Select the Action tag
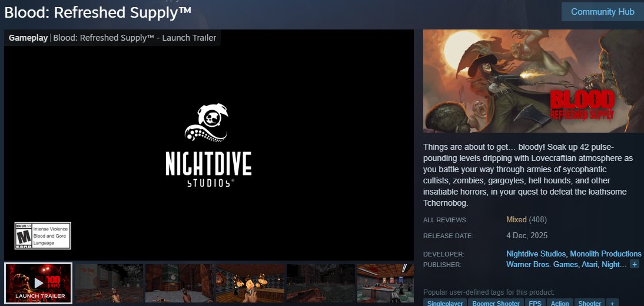The width and height of the screenshot is (644, 306). point(560,304)
